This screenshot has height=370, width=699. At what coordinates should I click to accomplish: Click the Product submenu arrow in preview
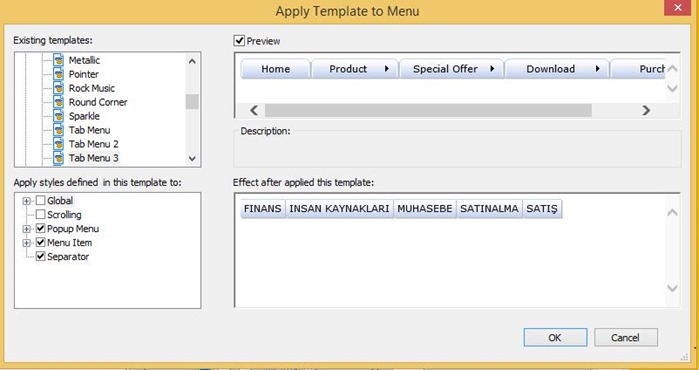[x=387, y=69]
